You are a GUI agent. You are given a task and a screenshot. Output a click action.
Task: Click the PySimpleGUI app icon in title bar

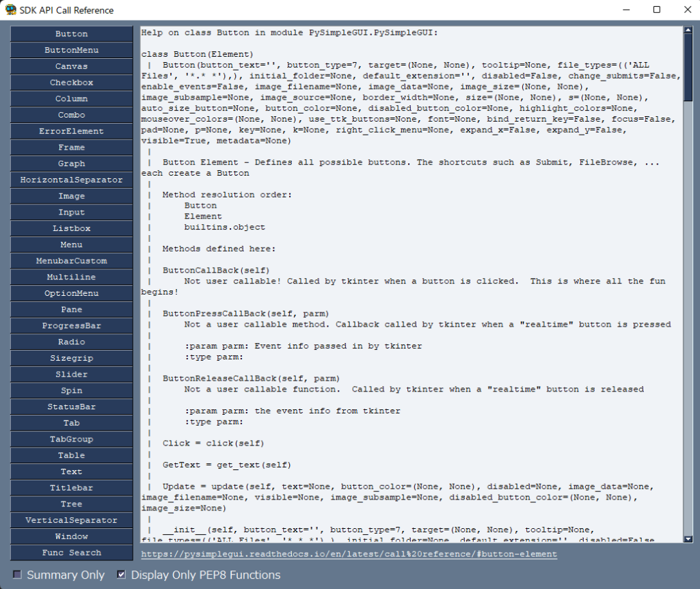click(x=11, y=10)
